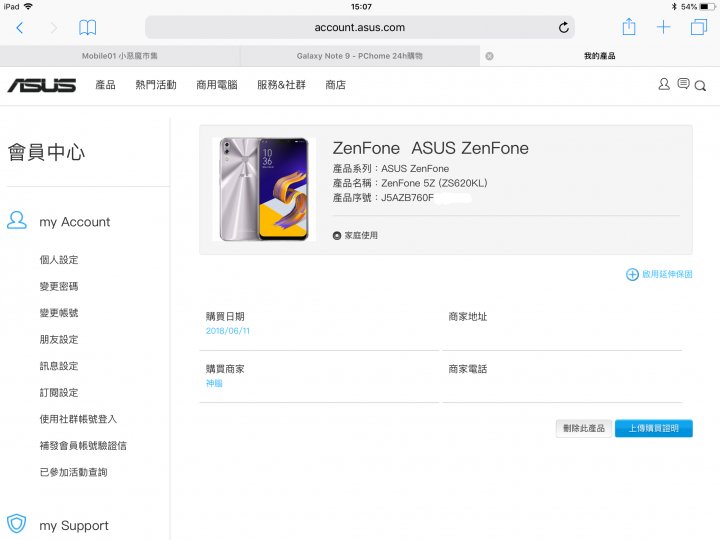Click the 刪除此產品 button

pos(584,428)
